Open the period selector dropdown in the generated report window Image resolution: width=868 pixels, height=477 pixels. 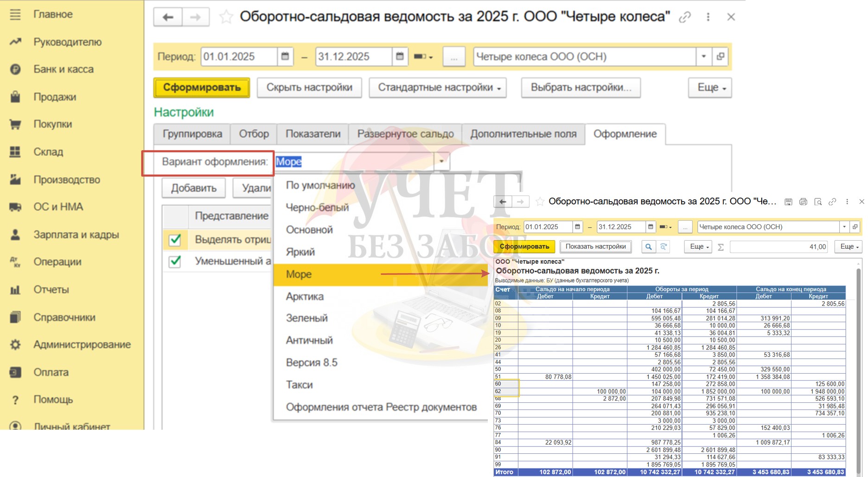point(665,227)
